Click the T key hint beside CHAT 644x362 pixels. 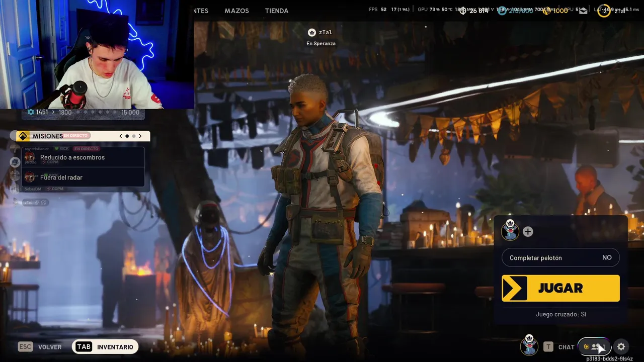[548, 347]
